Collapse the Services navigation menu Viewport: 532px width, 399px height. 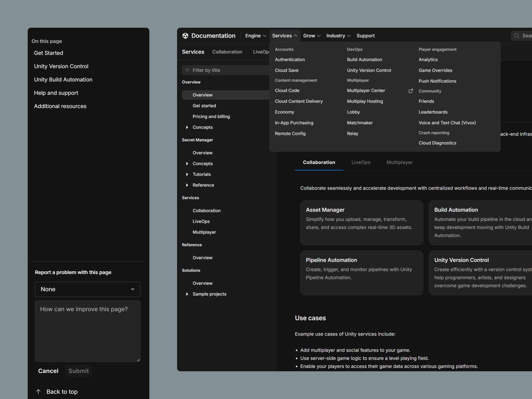pyautogui.click(x=285, y=36)
